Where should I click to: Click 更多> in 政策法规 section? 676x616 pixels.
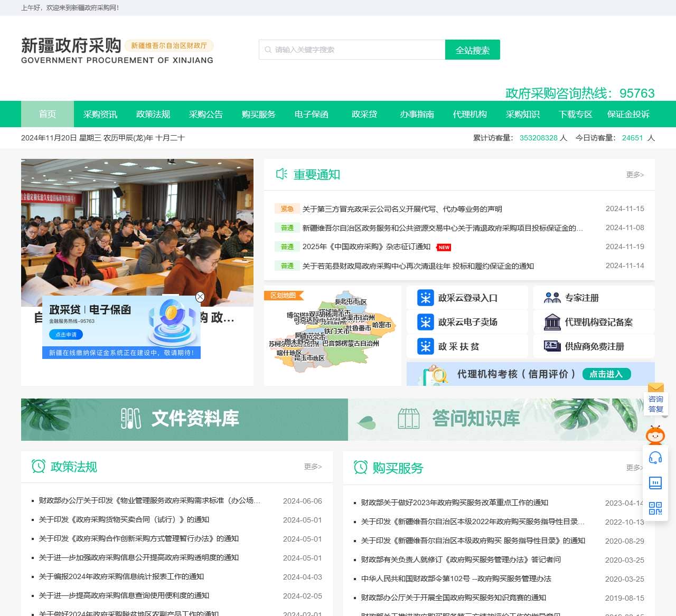[x=313, y=467]
